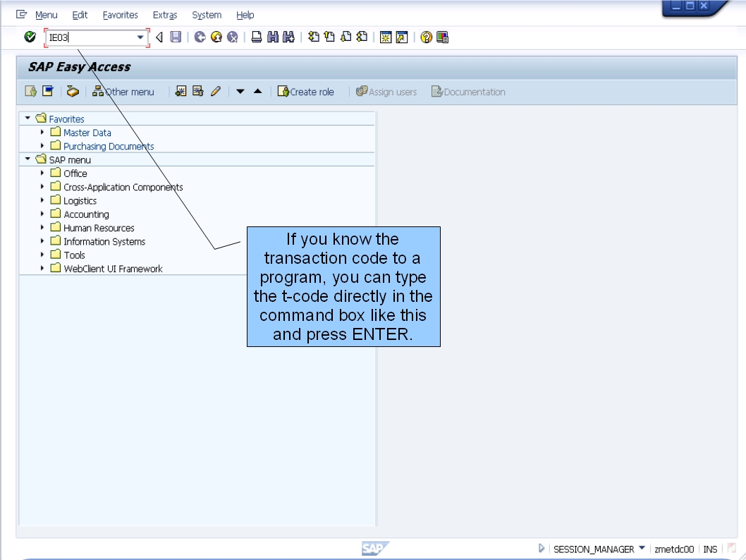Open the command field history dropdown

(140, 37)
